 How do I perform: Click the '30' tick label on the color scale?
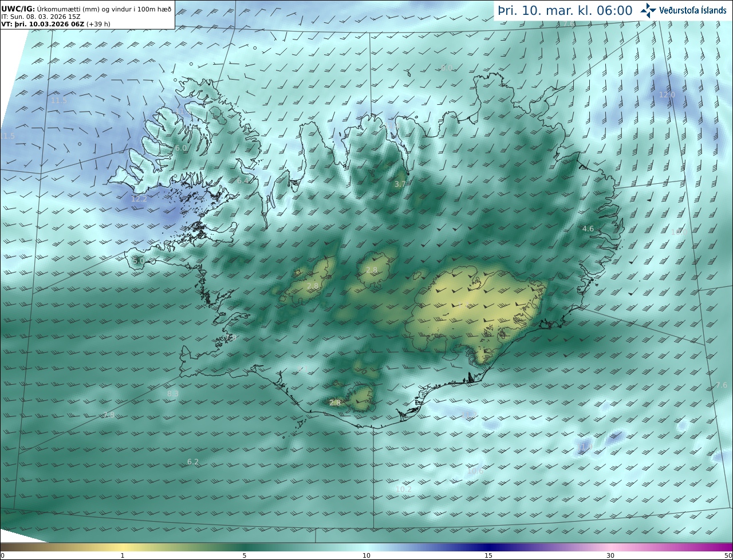[610, 555]
